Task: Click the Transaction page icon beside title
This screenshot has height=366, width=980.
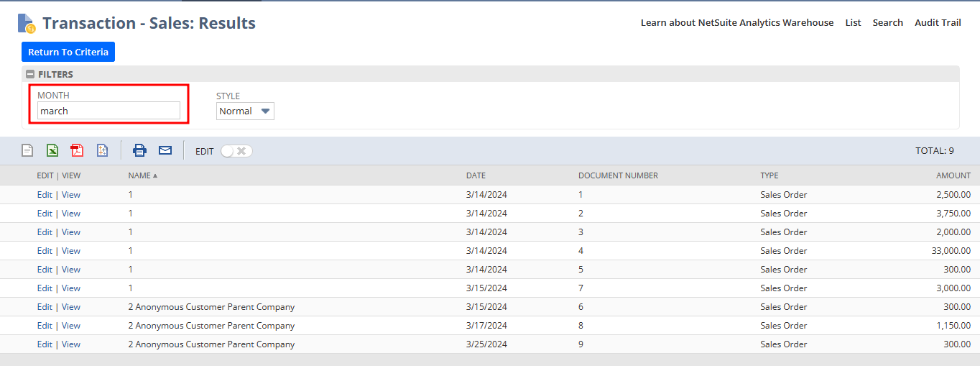Action: click(27, 24)
